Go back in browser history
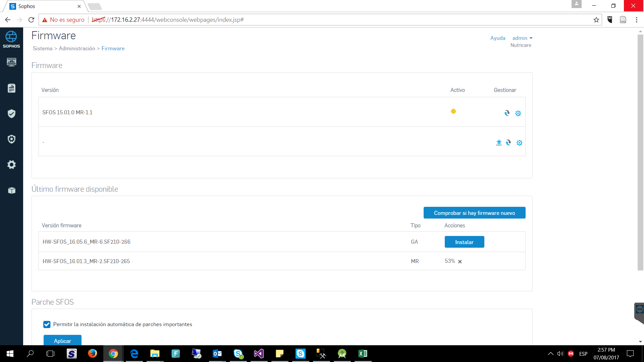 [x=8, y=20]
